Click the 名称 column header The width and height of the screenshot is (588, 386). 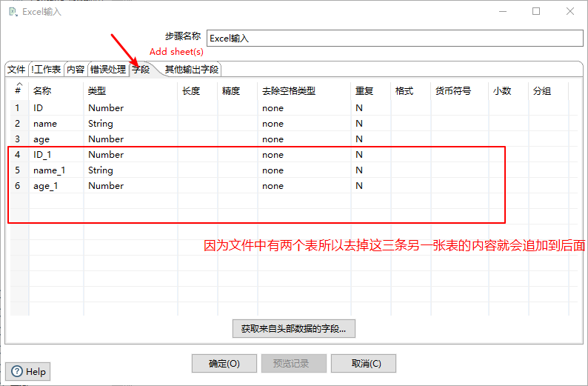click(x=56, y=91)
